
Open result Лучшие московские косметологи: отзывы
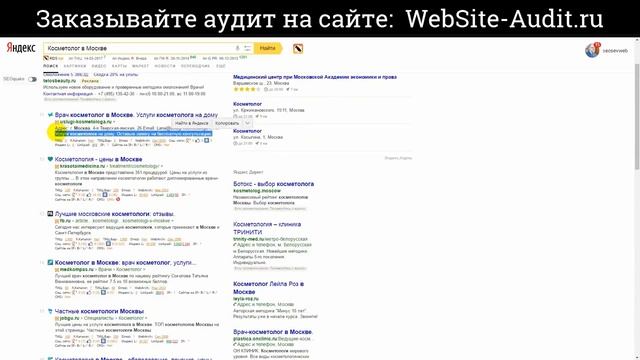click(x=115, y=214)
